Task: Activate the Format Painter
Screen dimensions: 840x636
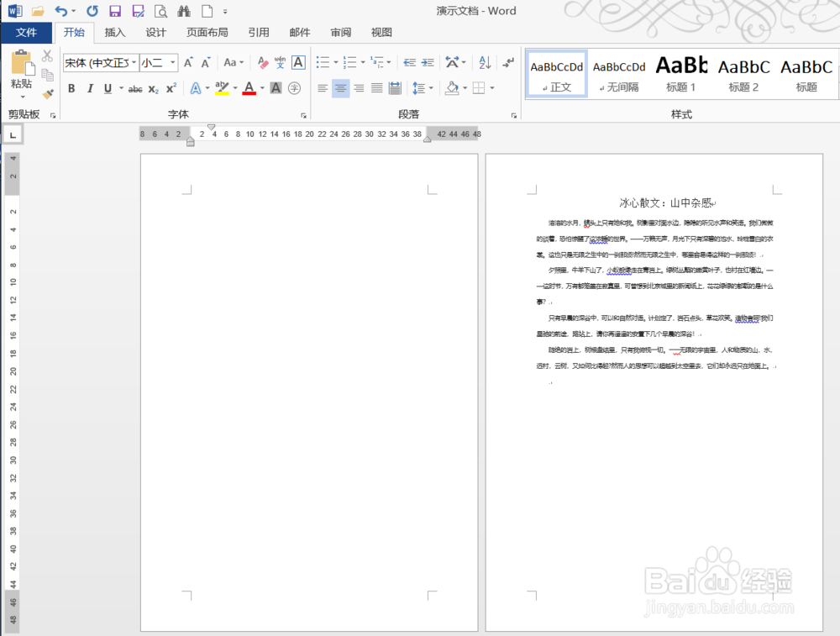Action: tap(48, 95)
